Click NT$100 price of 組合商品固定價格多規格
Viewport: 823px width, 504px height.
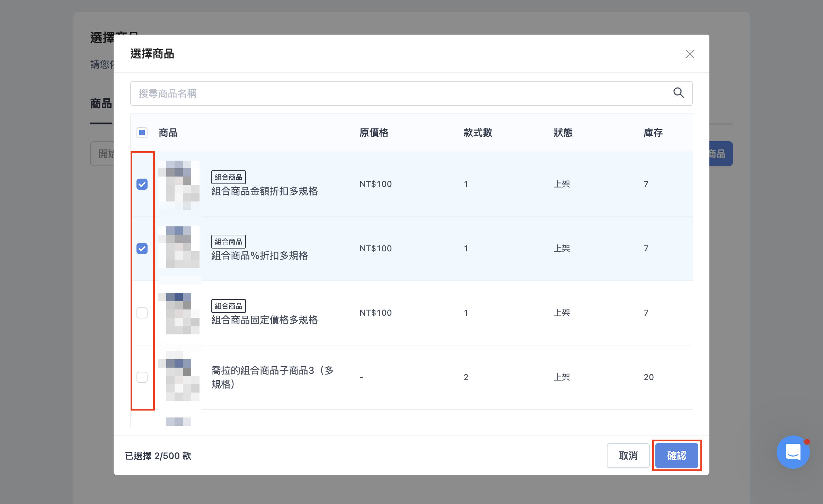click(x=376, y=313)
